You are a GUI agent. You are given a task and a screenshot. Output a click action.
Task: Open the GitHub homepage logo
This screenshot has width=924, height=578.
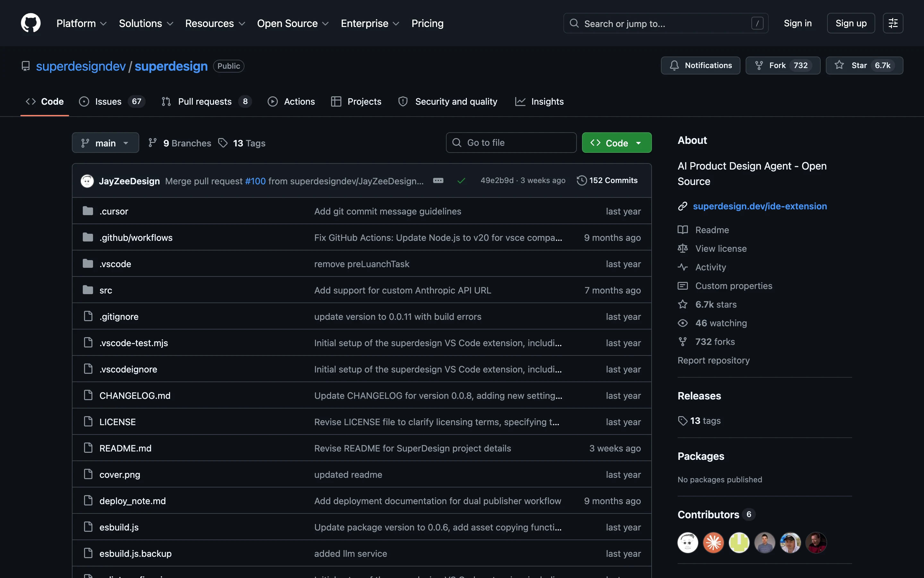(30, 23)
